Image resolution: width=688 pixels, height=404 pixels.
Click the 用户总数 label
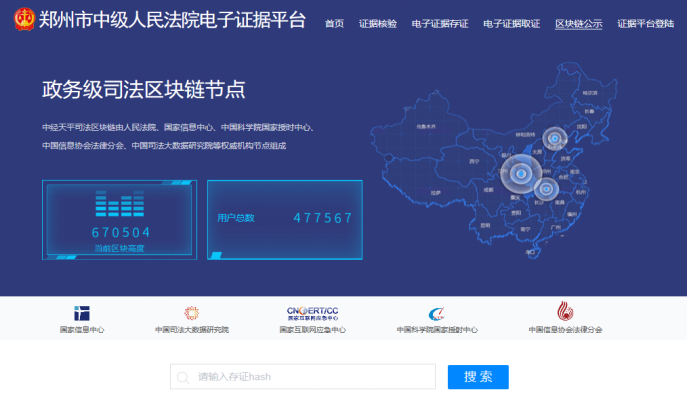(x=236, y=218)
